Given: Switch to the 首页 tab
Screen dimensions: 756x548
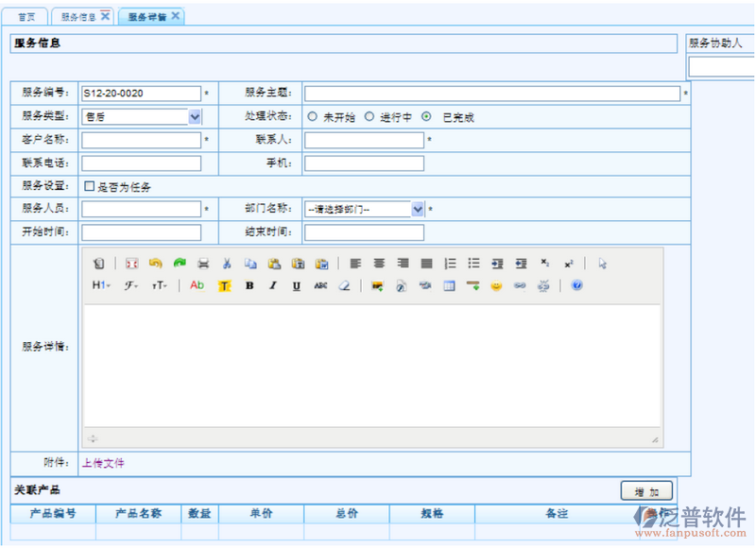Looking at the screenshot, I should [27, 17].
